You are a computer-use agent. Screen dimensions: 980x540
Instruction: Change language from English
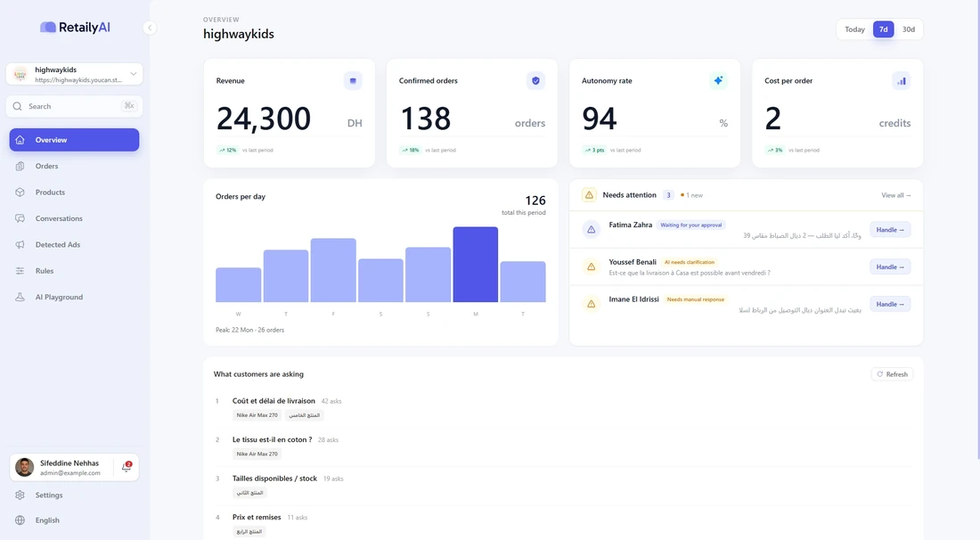click(47, 520)
